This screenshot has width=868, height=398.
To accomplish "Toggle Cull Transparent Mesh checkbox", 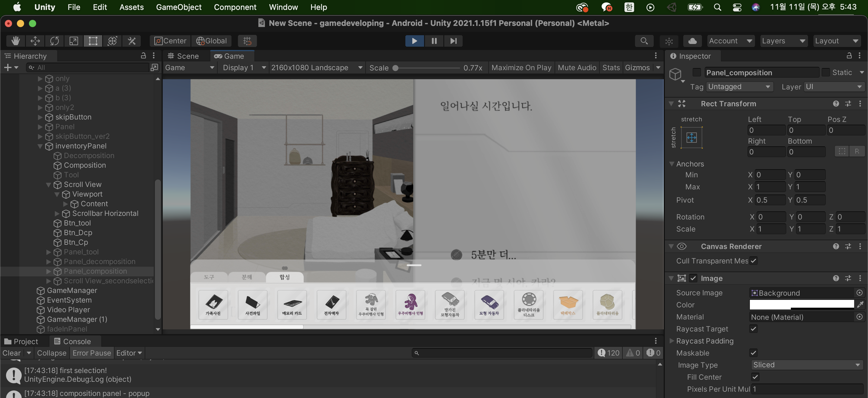I will tap(753, 261).
